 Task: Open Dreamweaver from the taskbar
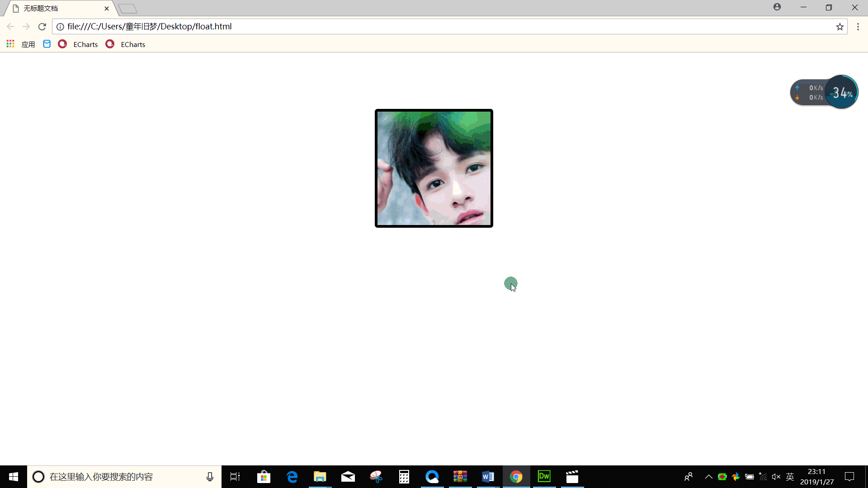(x=544, y=477)
